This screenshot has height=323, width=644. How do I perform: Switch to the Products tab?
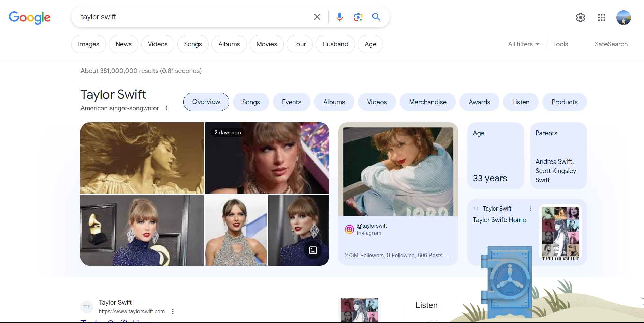point(565,102)
